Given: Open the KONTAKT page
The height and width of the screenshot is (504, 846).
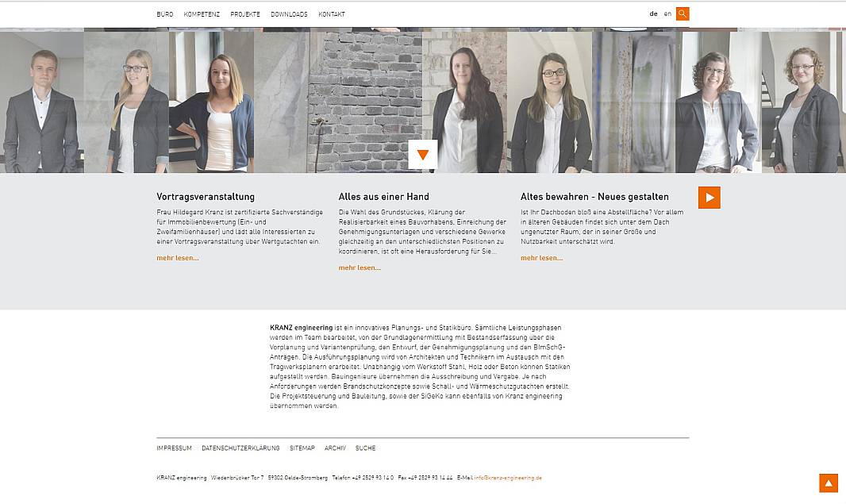Looking at the screenshot, I should click(332, 14).
